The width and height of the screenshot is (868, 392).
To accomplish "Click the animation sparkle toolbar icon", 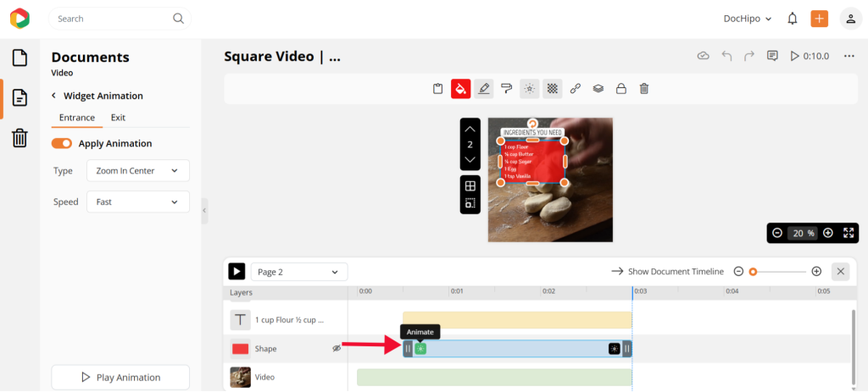I will point(530,88).
